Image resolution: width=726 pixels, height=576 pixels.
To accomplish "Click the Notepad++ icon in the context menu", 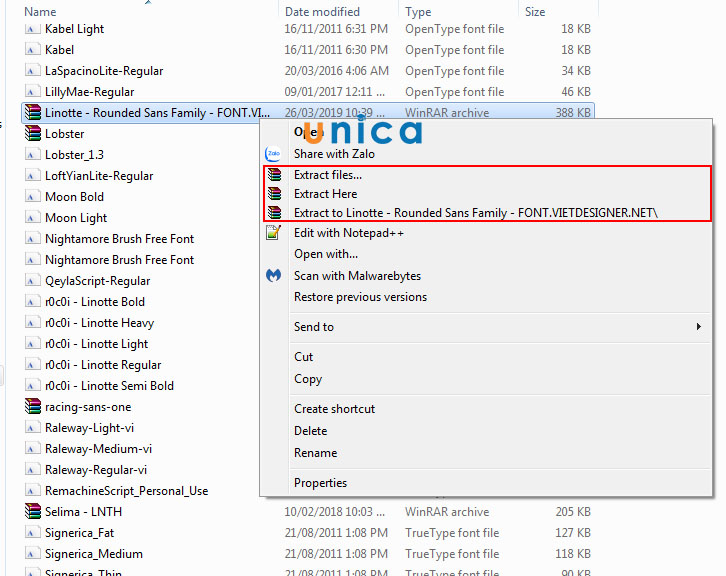I will tap(273, 233).
